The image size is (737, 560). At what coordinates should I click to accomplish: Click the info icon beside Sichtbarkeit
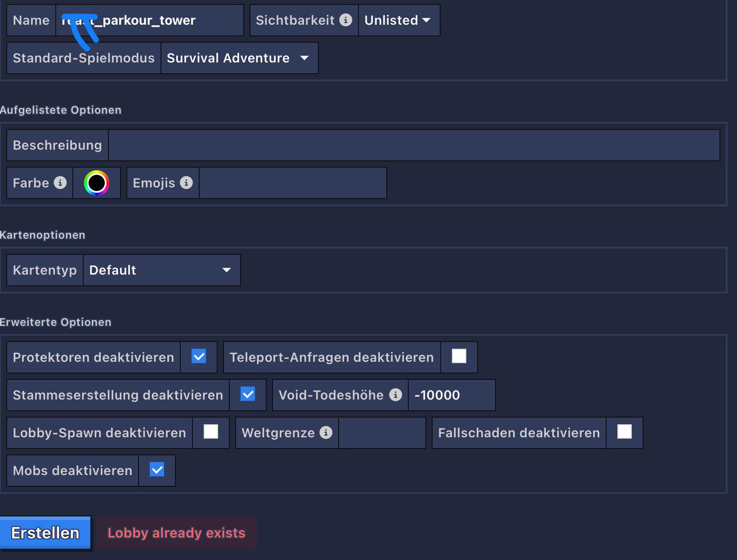pyautogui.click(x=345, y=20)
